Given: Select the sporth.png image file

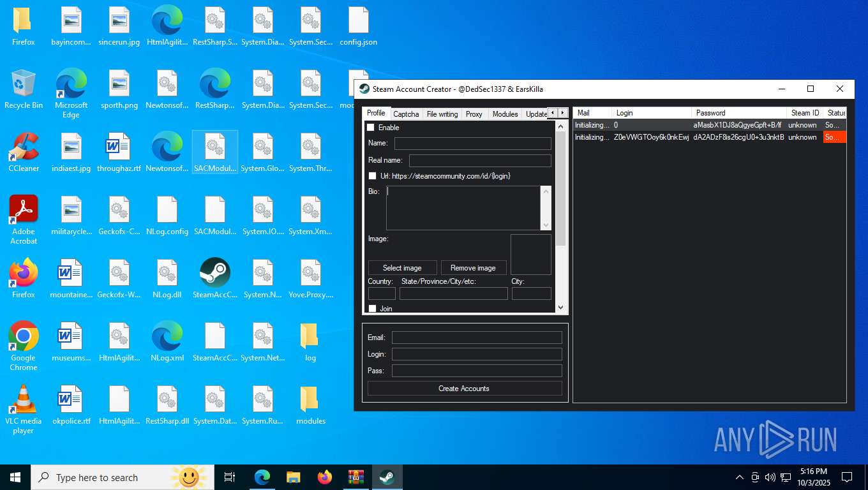Looking at the screenshot, I should [119, 89].
